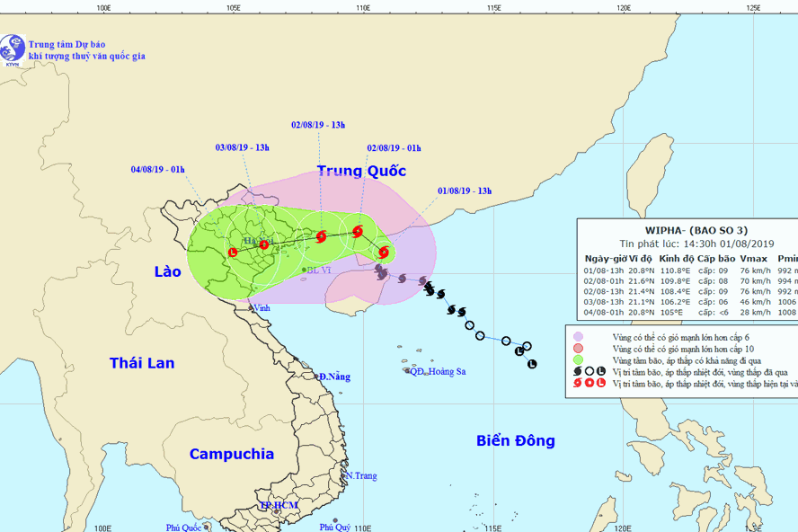Image resolution: width=798 pixels, height=532 pixels.
Task: Select the red storm marker for 02/08/19 01h
Action: (x=358, y=231)
